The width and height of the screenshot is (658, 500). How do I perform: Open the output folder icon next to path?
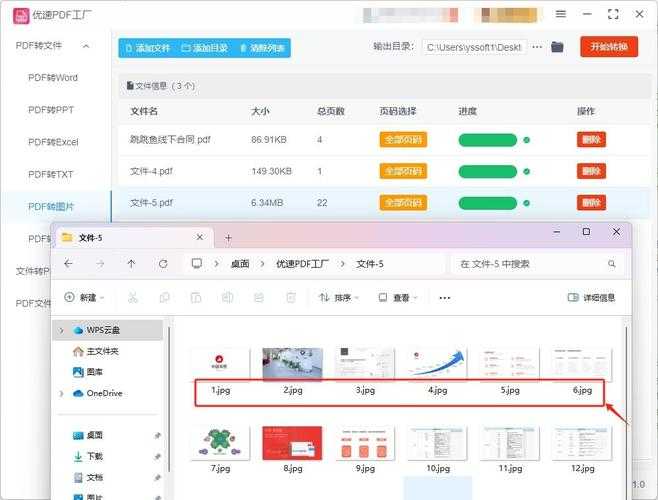(557, 47)
